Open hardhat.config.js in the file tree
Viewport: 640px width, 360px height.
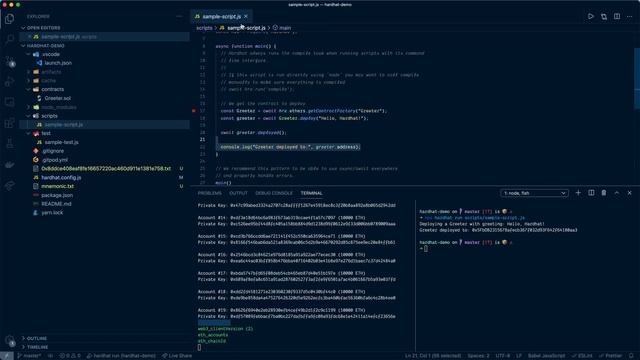tap(61, 178)
